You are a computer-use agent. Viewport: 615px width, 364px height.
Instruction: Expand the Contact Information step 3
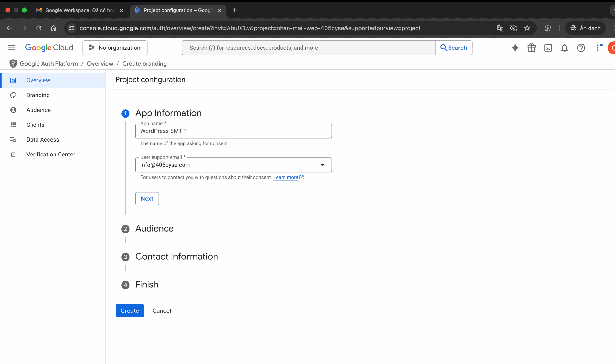pos(177,257)
